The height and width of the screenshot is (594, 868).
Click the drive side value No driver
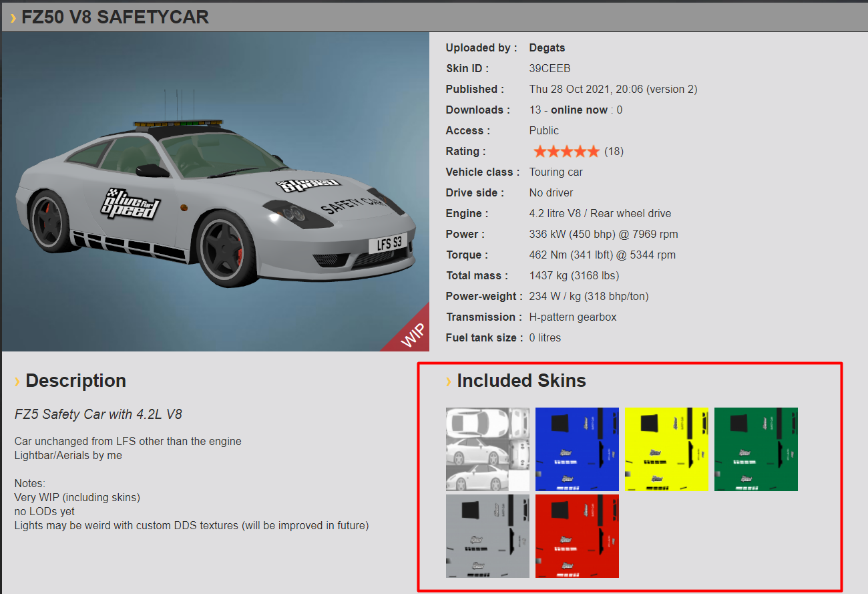(x=552, y=193)
